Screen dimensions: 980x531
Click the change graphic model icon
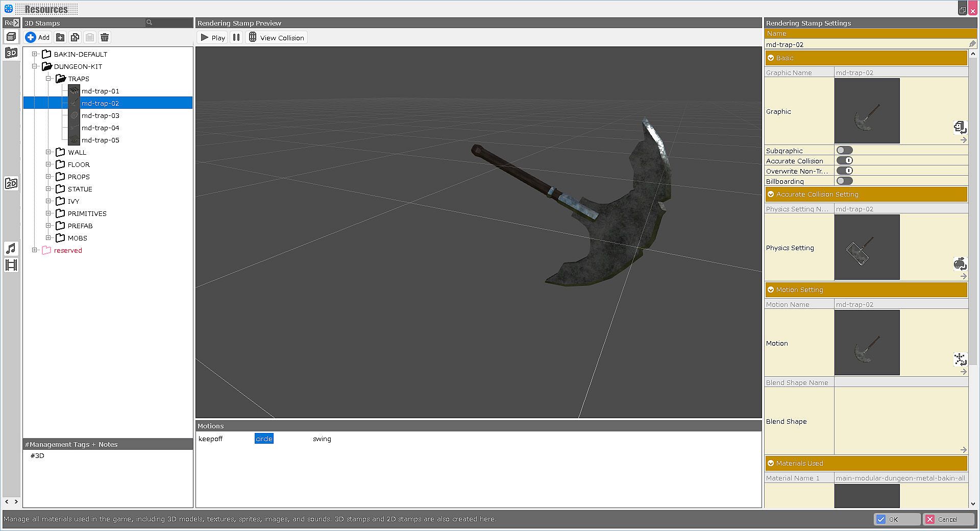(x=960, y=127)
